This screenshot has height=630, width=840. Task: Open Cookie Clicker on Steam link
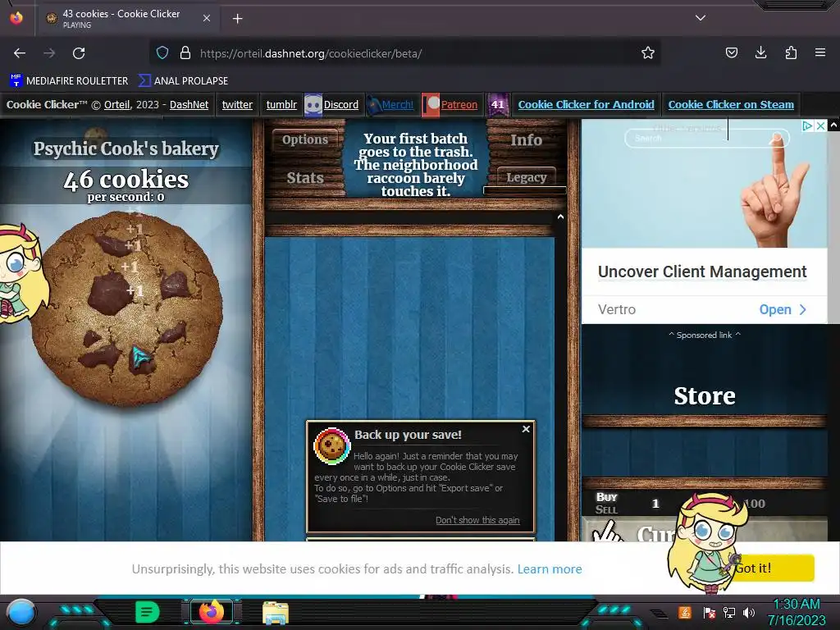(731, 104)
